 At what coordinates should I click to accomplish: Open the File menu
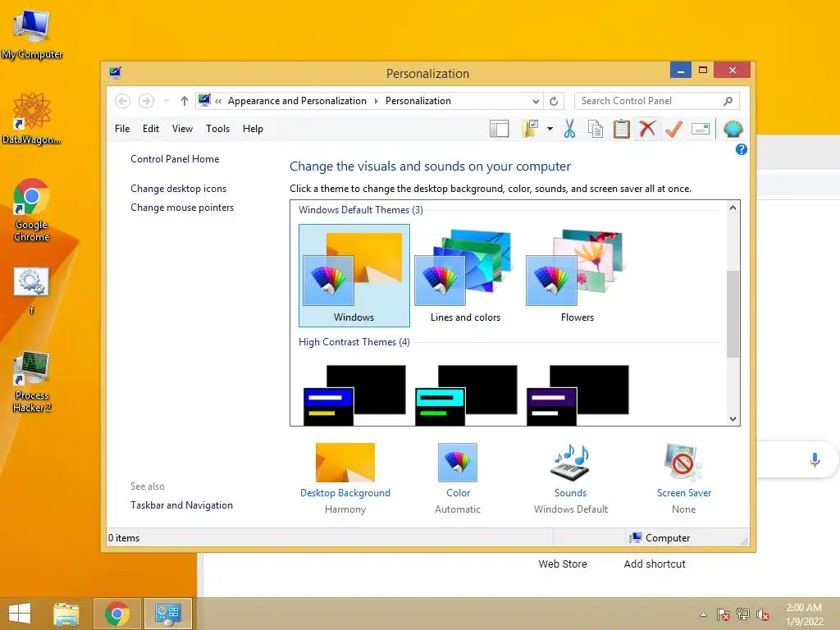[122, 129]
